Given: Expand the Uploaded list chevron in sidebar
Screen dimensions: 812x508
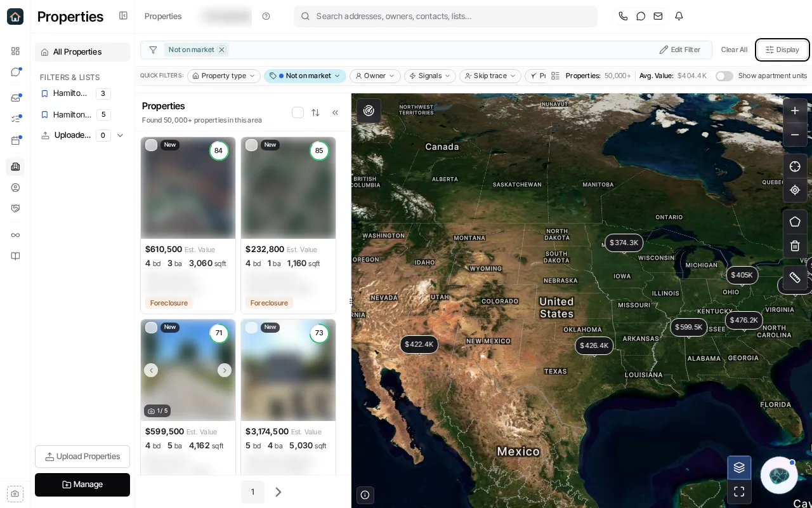Looking at the screenshot, I should 120,135.
